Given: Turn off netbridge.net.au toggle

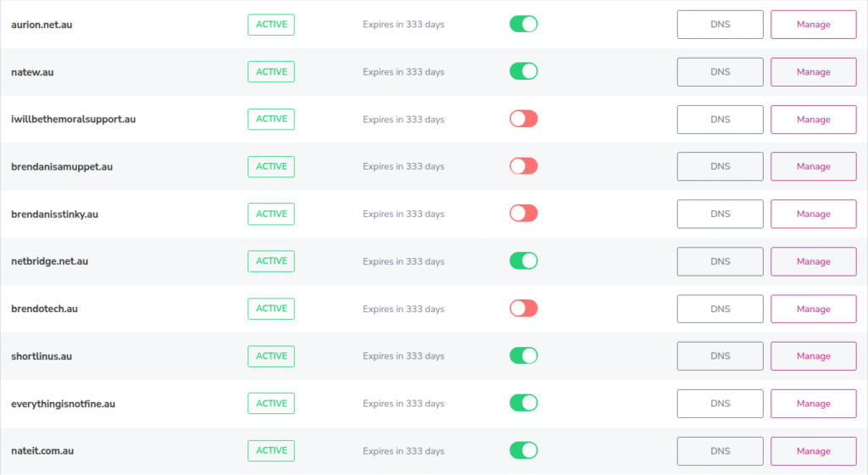Looking at the screenshot, I should point(523,261).
